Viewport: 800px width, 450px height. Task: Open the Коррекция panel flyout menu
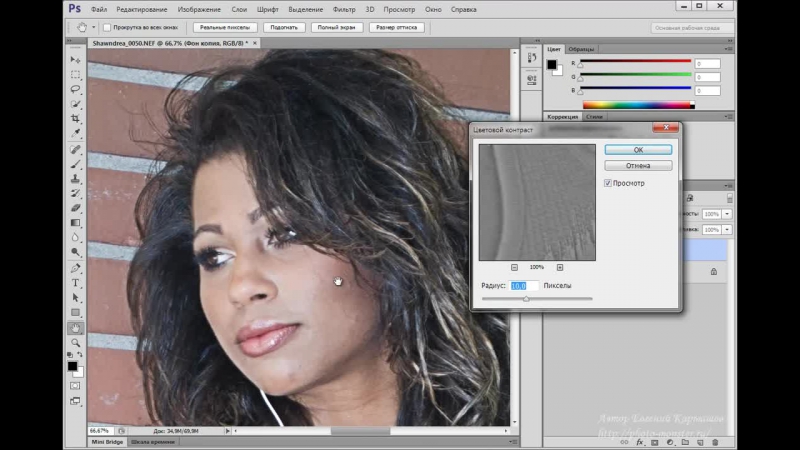coord(729,117)
